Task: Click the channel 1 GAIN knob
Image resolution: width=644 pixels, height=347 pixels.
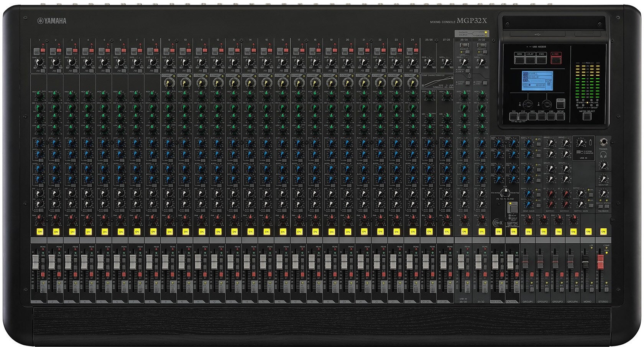Action: pos(39,61)
